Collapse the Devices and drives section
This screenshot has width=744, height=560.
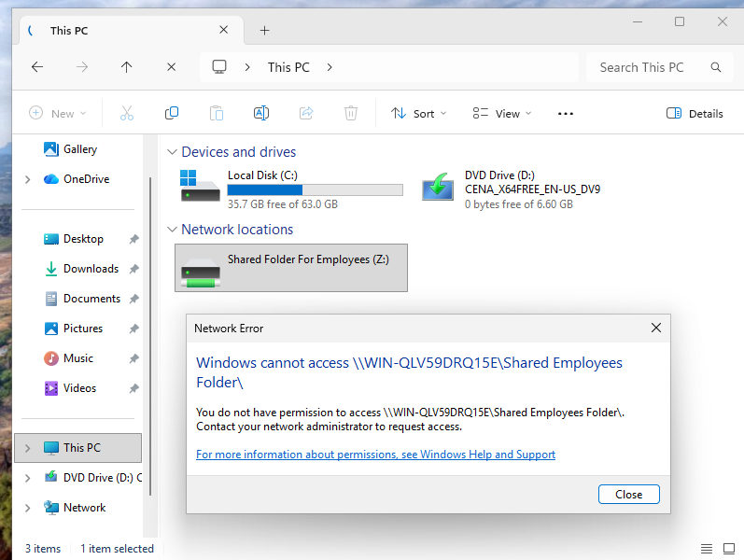pyautogui.click(x=172, y=152)
